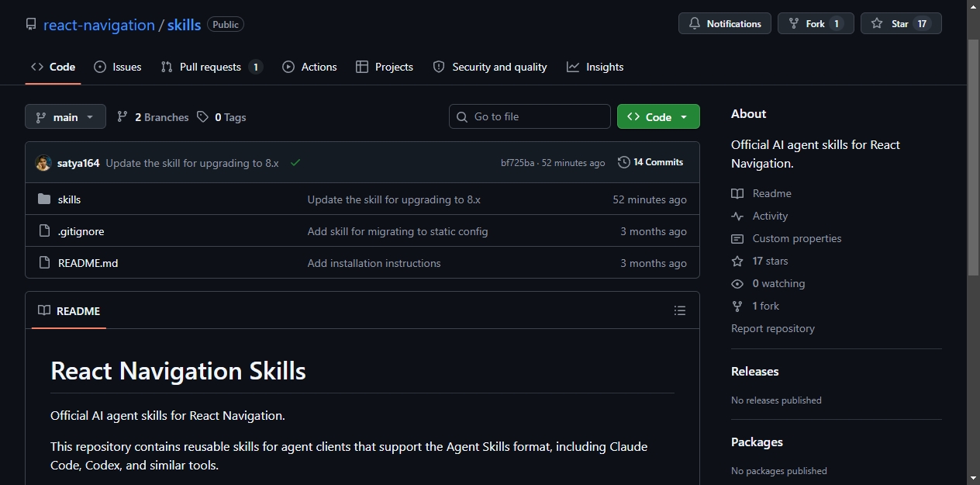This screenshot has height=485, width=980.
Task: Click the page scrollbar down arrow
Action: coord(973,477)
